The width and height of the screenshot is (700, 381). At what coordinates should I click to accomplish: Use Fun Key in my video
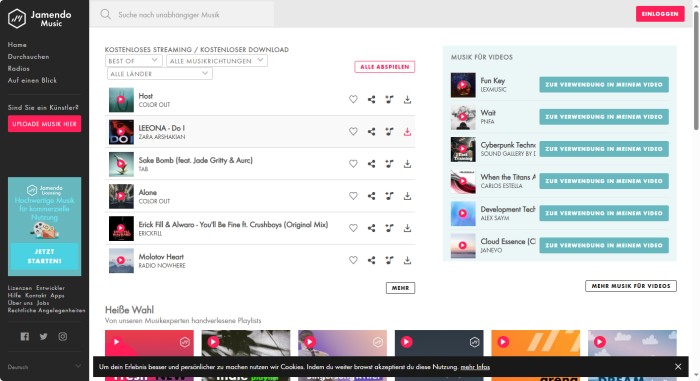604,84
